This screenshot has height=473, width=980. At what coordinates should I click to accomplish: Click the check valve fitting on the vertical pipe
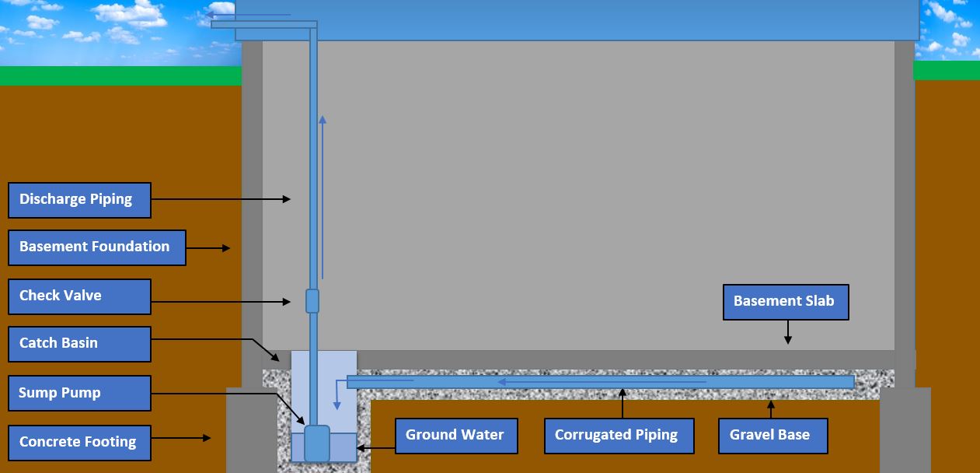pos(312,301)
